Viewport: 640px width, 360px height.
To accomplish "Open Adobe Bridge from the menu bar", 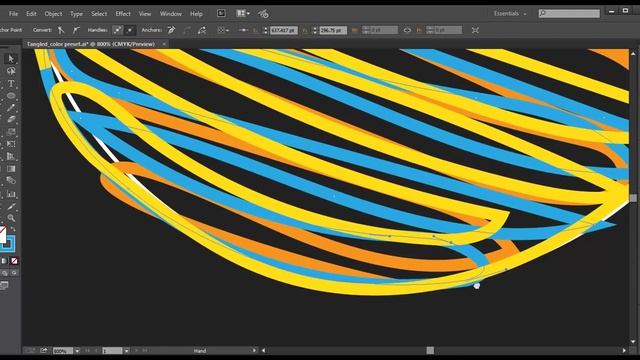I will coord(221,13).
